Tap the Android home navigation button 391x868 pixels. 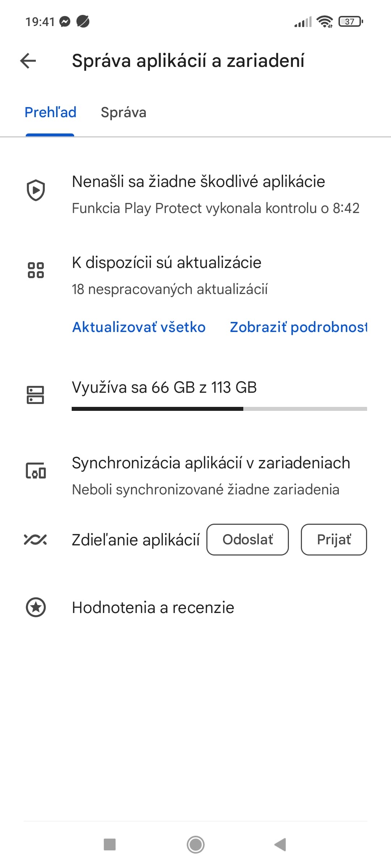195,844
